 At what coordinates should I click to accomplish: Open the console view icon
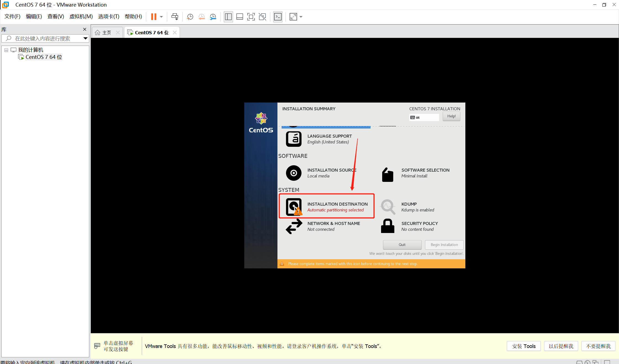pyautogui.click(x=278, y=17)
